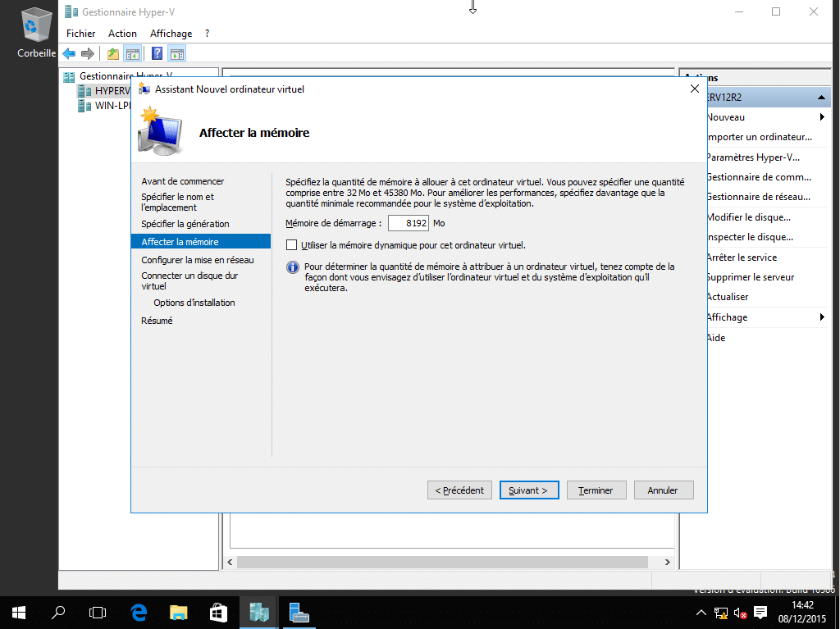Click the info icon beside memory hint
The height and width of the screenshot is (629, 840).
293,267
